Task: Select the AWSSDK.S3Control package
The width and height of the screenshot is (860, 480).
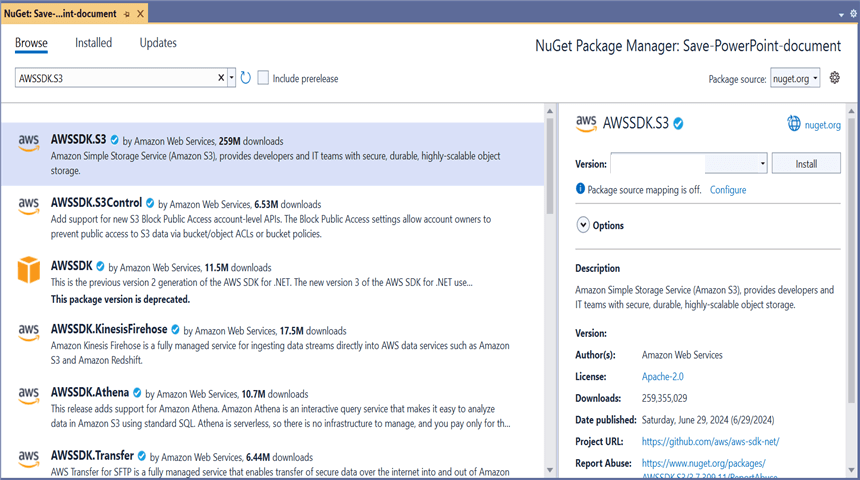Action: tap(273, 217)
